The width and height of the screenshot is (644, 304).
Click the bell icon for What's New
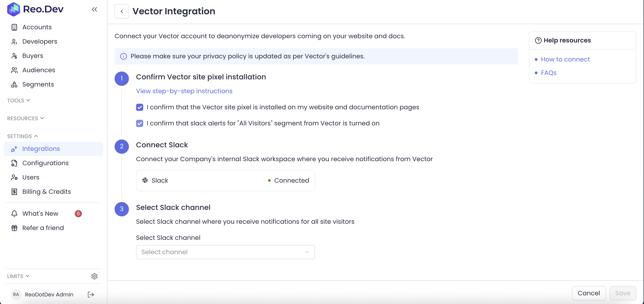(x=14, y=213)
